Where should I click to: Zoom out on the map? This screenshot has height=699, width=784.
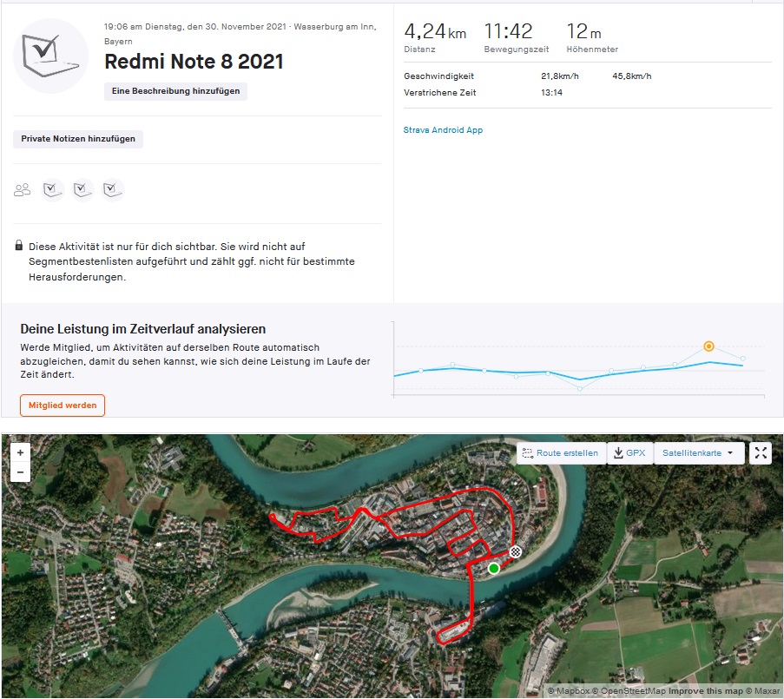tap(20, 472)
